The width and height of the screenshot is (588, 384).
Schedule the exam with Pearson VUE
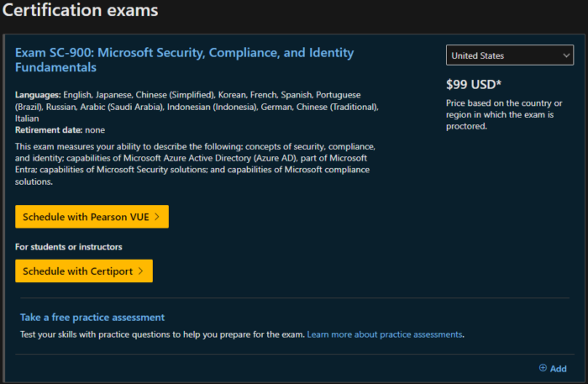tap(87, 217)
